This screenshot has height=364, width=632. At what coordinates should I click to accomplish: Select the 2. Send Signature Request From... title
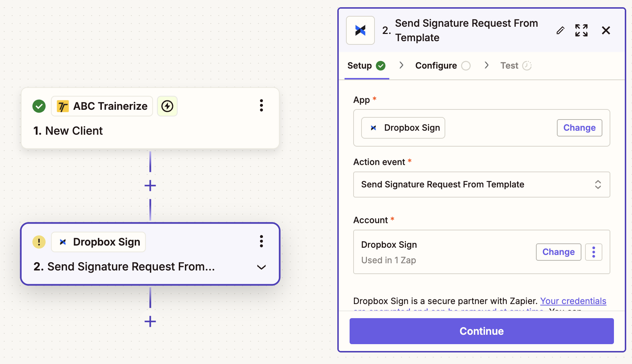(124, 266)
